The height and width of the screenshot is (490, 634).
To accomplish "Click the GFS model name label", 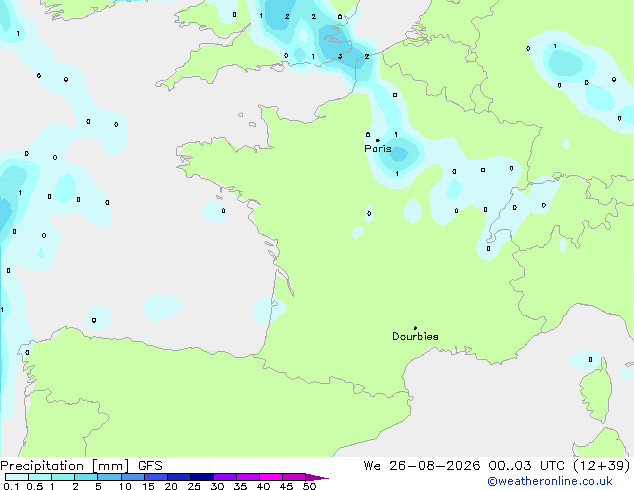I will pyautogui.click(x=150, y=466).
